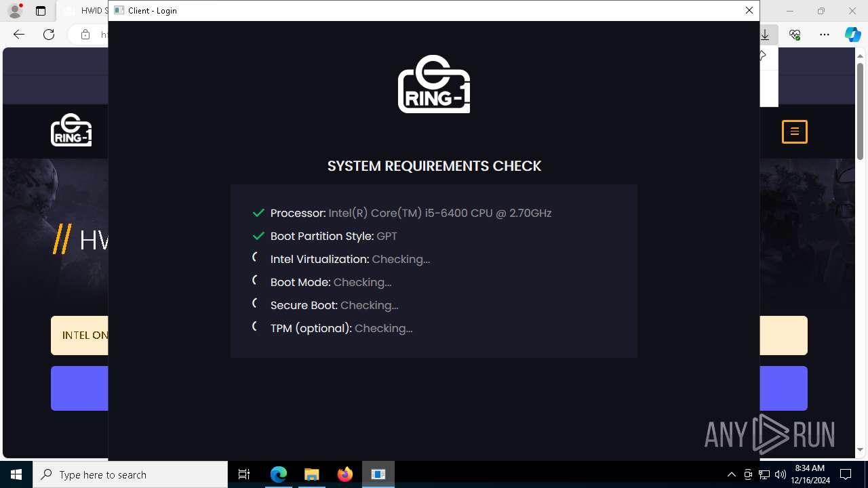Open the hamburger menu on the browser page
This screenshot has height=488, width=868.
[x=795, y=131]
